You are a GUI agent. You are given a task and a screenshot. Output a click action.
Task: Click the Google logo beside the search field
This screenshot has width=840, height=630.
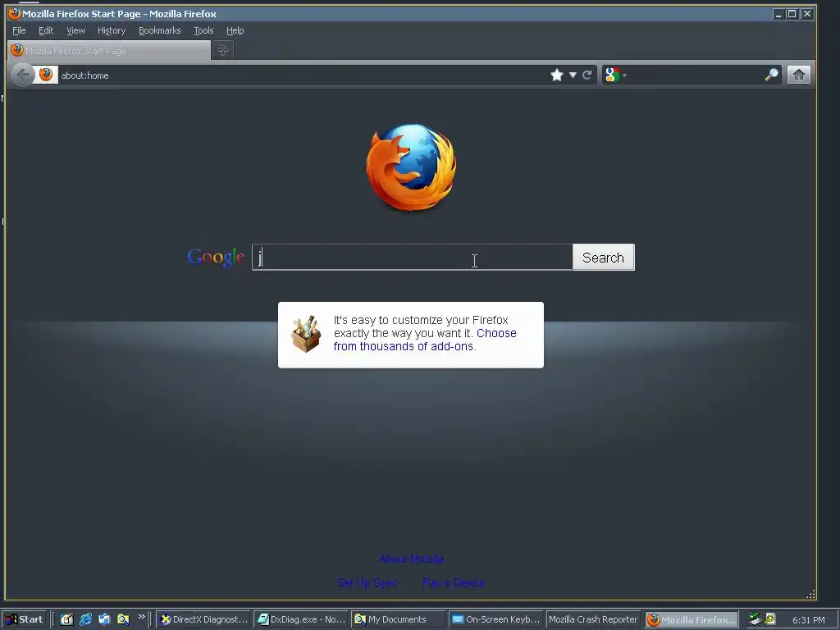click(216, 257)
